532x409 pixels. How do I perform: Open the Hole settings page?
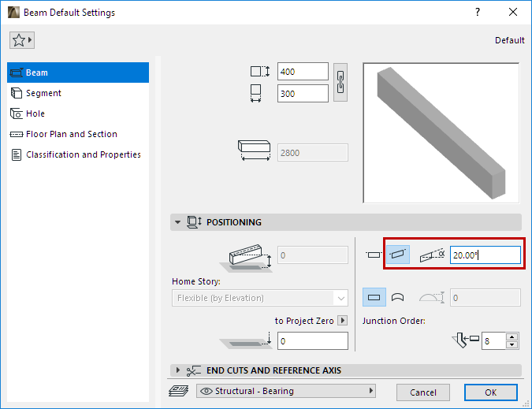coord(78,113)
